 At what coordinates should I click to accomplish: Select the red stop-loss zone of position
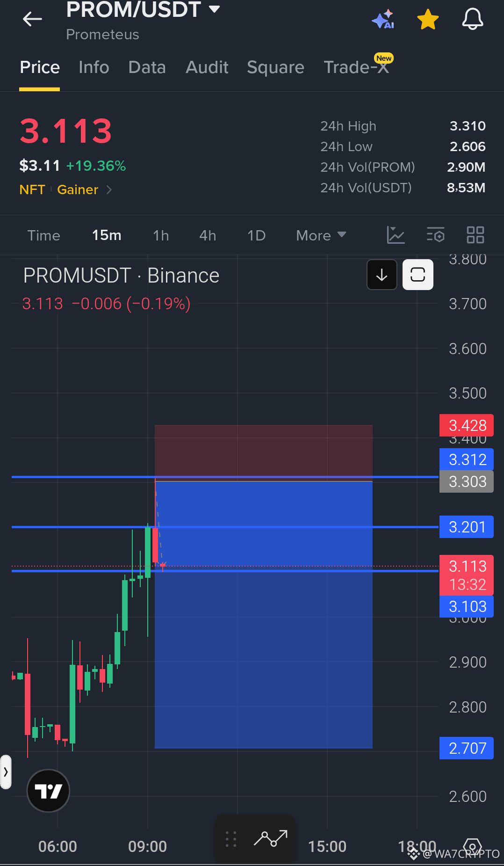[264, 452]
